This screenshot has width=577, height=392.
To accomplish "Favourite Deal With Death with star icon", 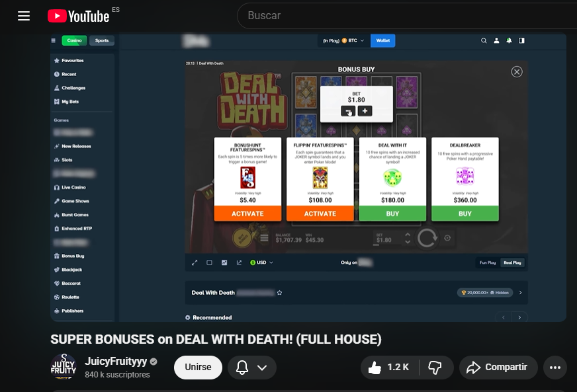I will 280,293.
